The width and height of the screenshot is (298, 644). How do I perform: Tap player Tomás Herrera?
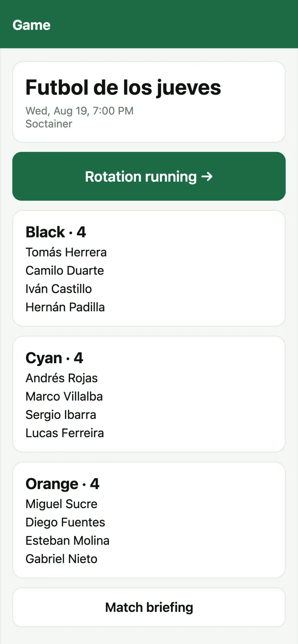click(x=66, y=252)
